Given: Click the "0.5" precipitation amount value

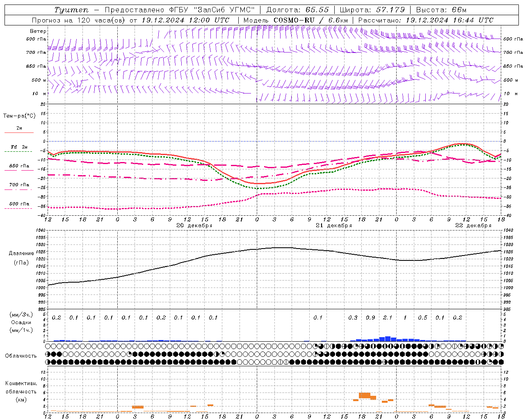Looking at the screenshot, I should [x=422, y=318].
